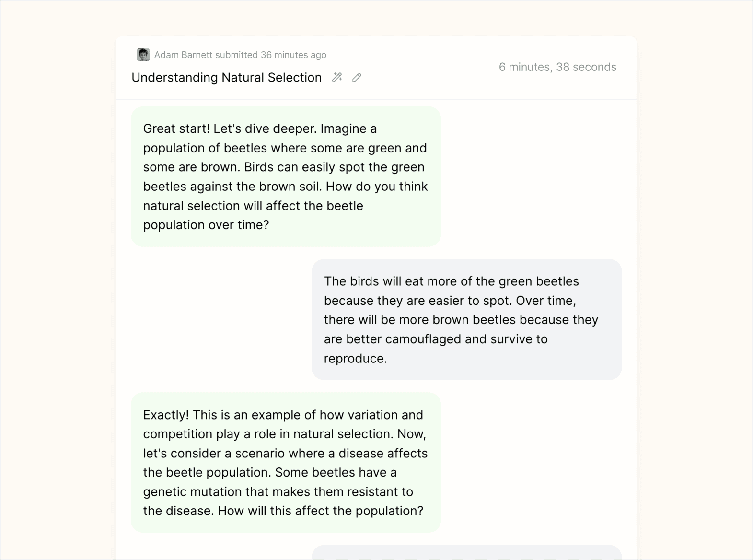Viewport: 753px width, 560px height.
Task: Click the phrase 'are better camouflaged and survive to'
Action: pos(436,339)
